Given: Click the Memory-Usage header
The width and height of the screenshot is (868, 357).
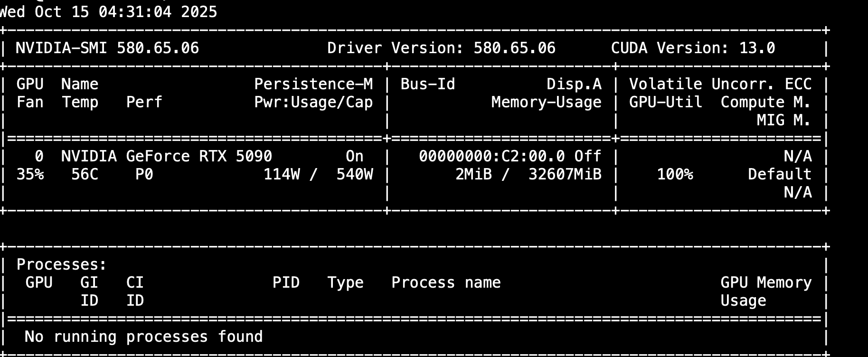Looking at the screenshot, I should [547, 102].
